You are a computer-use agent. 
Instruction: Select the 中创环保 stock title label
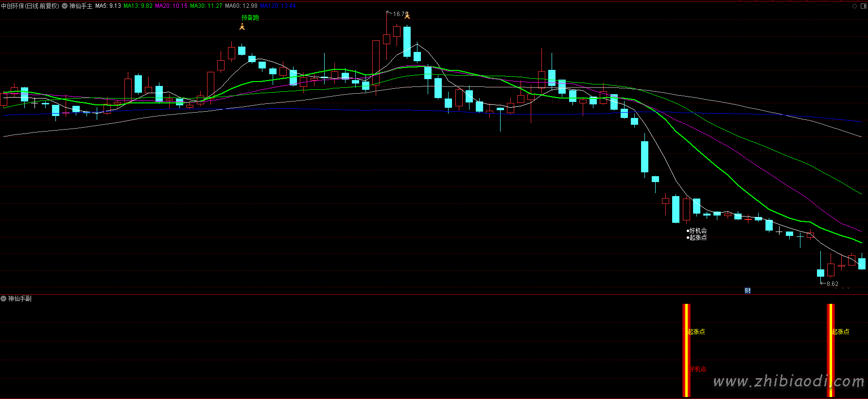(x=30, y=6)
